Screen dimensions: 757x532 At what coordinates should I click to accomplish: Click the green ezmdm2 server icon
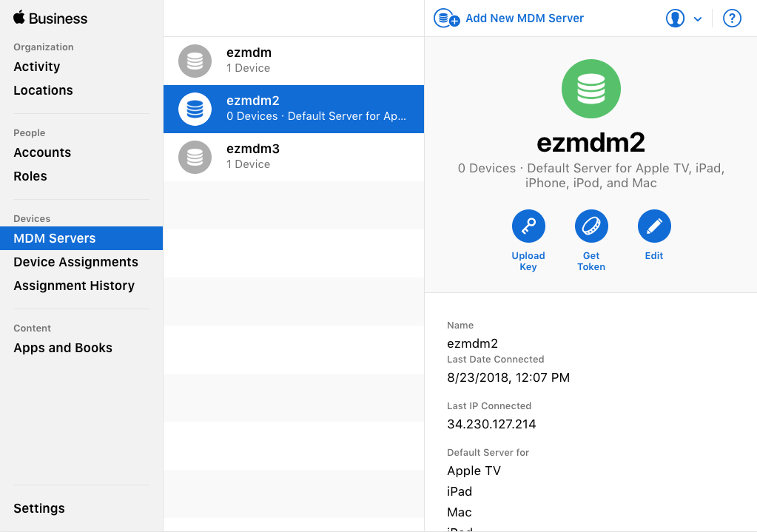pos(591,89)
